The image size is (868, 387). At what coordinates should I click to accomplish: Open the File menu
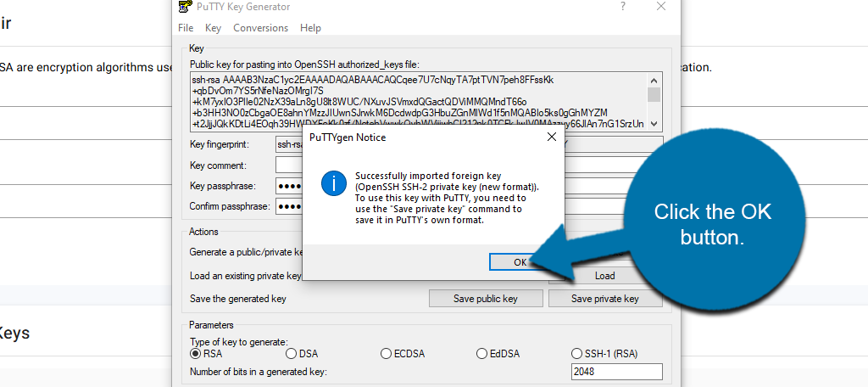point(186,28)
